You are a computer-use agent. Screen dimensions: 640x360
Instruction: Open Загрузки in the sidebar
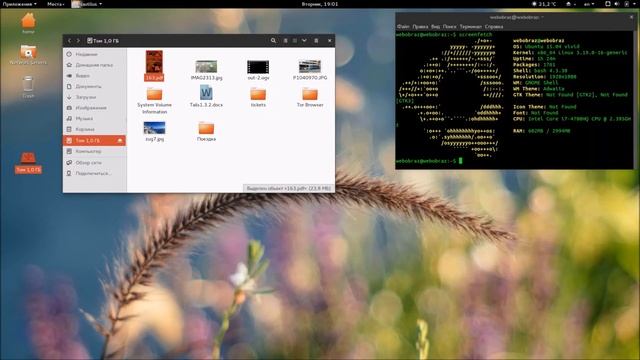[95, 97]
